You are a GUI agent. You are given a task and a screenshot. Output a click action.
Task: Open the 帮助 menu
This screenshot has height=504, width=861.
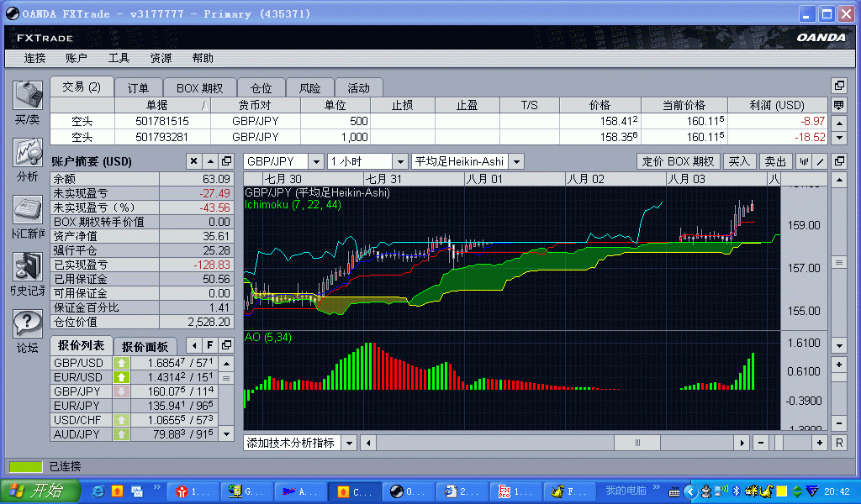click(x=203, y=58)
